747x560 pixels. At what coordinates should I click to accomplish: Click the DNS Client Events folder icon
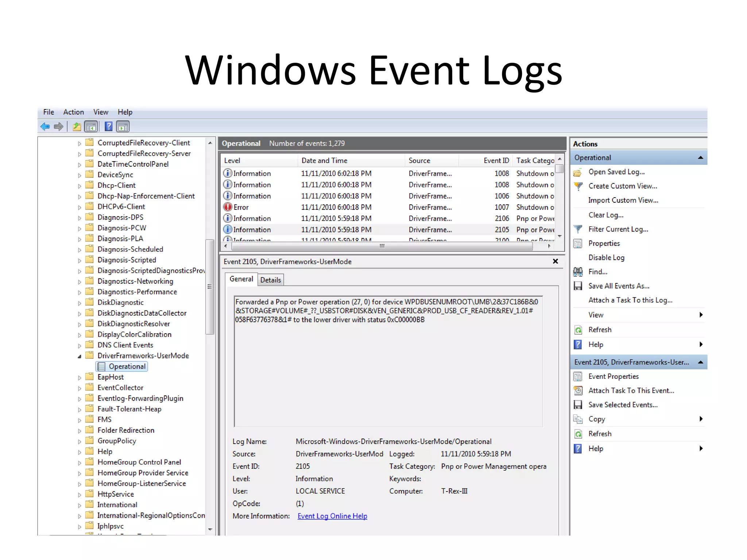(x=89, y=345)
